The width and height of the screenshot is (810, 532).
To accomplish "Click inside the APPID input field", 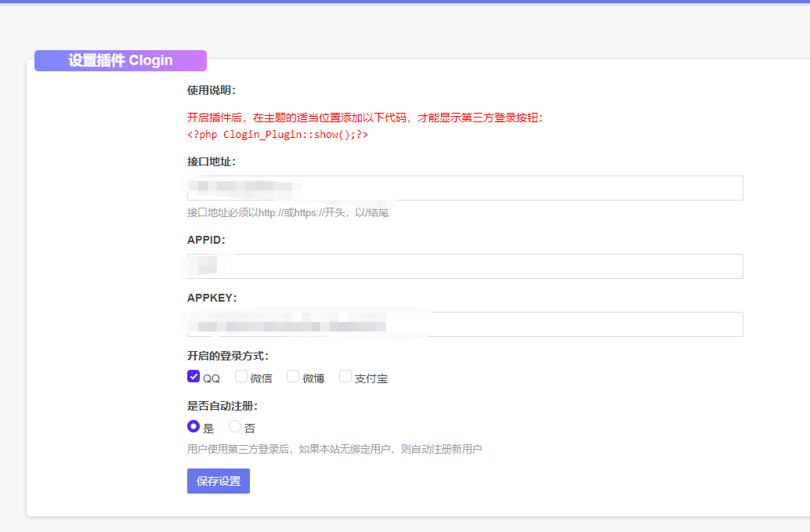I will coord(464,266).
